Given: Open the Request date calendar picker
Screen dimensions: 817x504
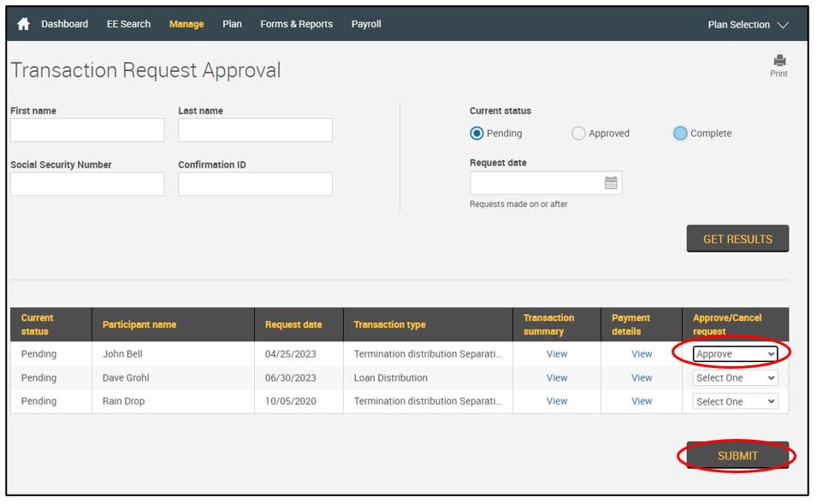Looking at the screenshot, I should pos(611,183).
